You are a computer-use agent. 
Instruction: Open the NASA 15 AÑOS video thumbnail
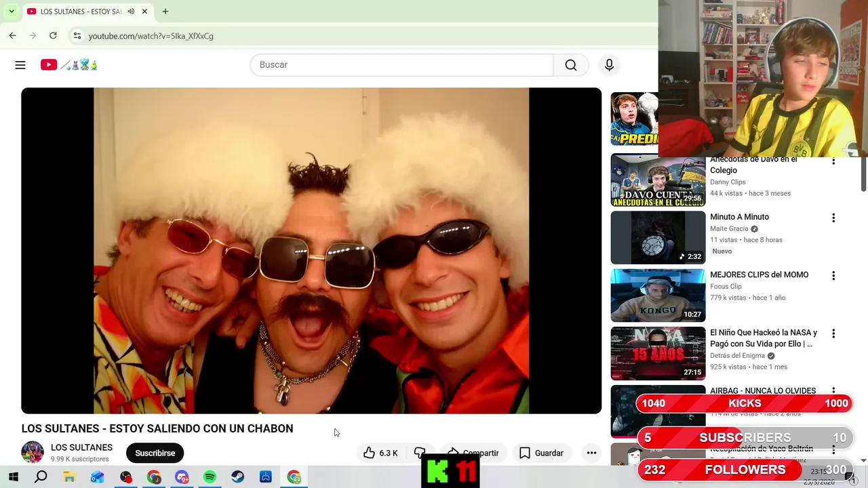(x=658, y=353)
